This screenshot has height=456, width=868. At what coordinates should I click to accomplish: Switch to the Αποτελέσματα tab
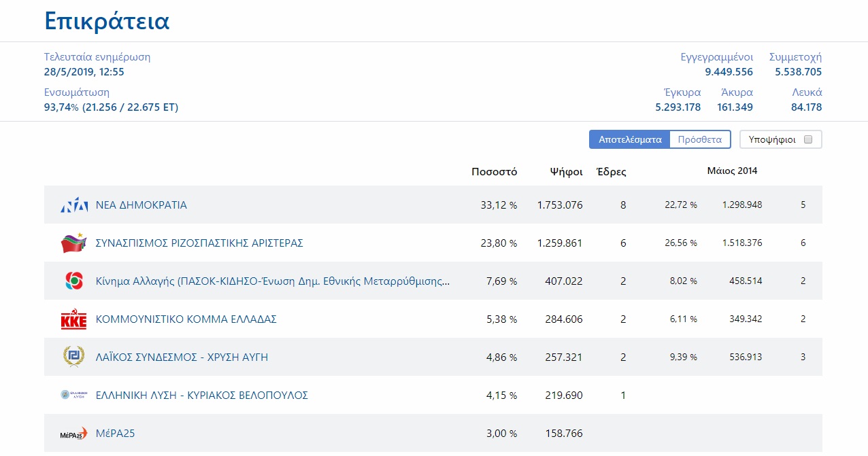[x=630, y=139]
